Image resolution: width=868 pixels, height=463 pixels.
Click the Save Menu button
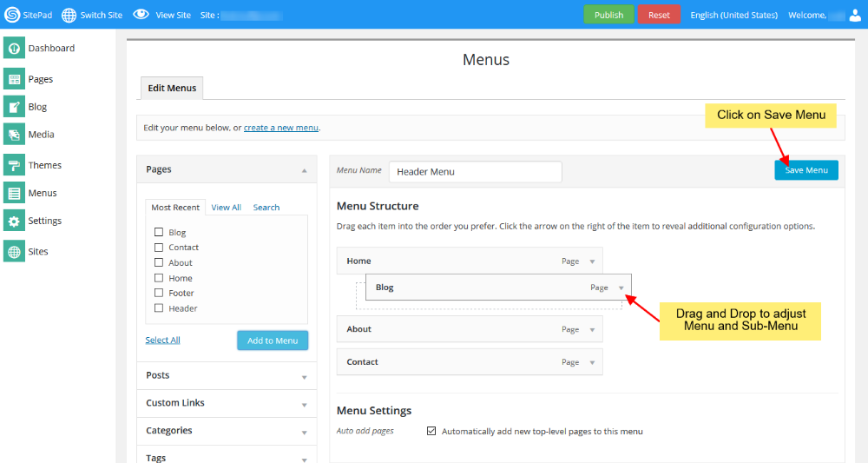[806, 170]
